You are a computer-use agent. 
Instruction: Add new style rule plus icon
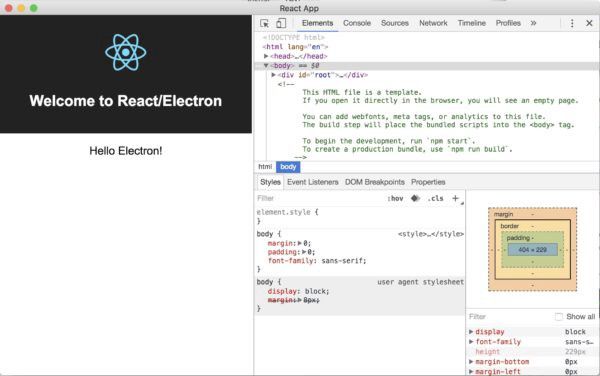point(455,198)
